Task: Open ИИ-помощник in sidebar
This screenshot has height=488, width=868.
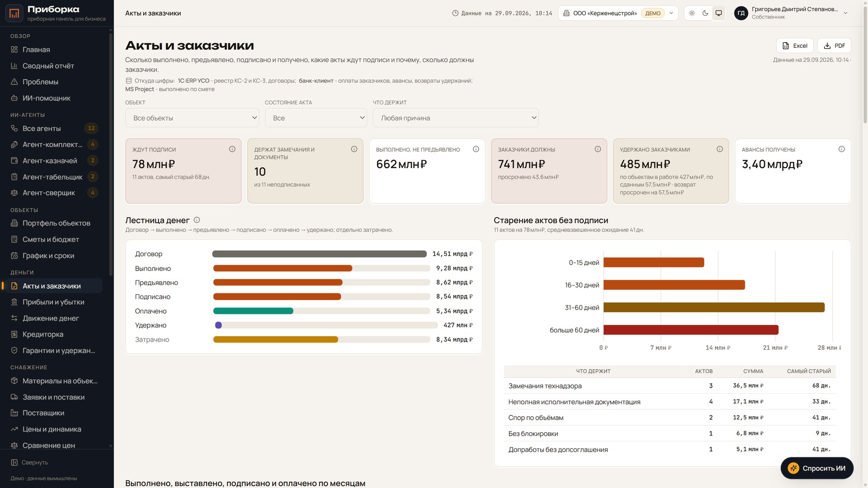Action: [x=54, y=98]
